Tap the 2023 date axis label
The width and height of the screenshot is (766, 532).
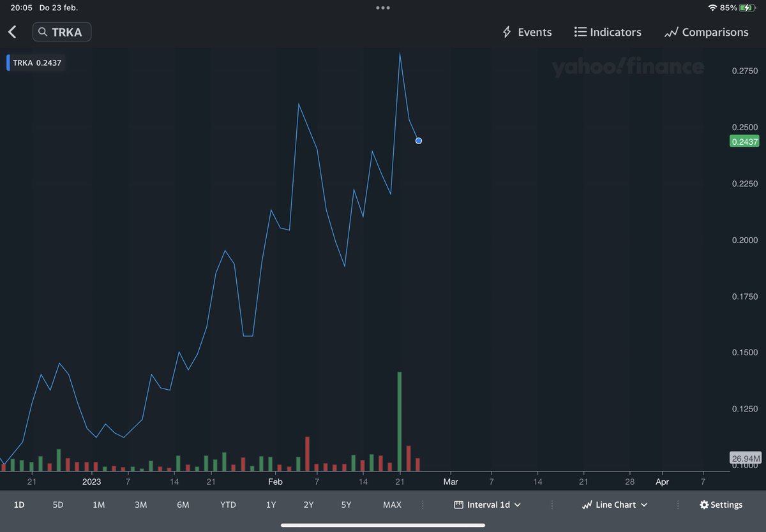click(92, 482)
